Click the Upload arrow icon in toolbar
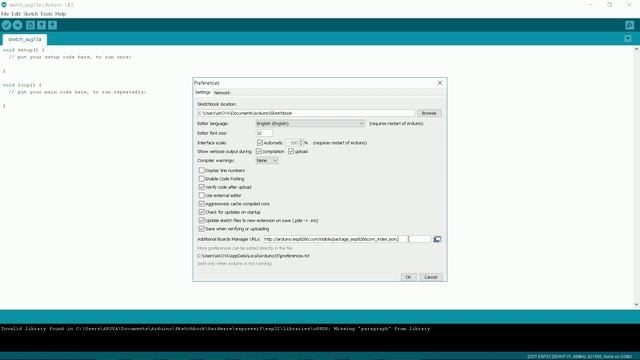The height and width of the screenshot is (360, 640). (x=18, y=25)
